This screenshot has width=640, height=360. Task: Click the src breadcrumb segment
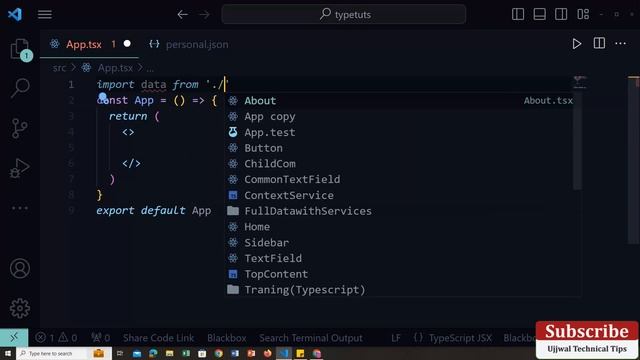59,68
